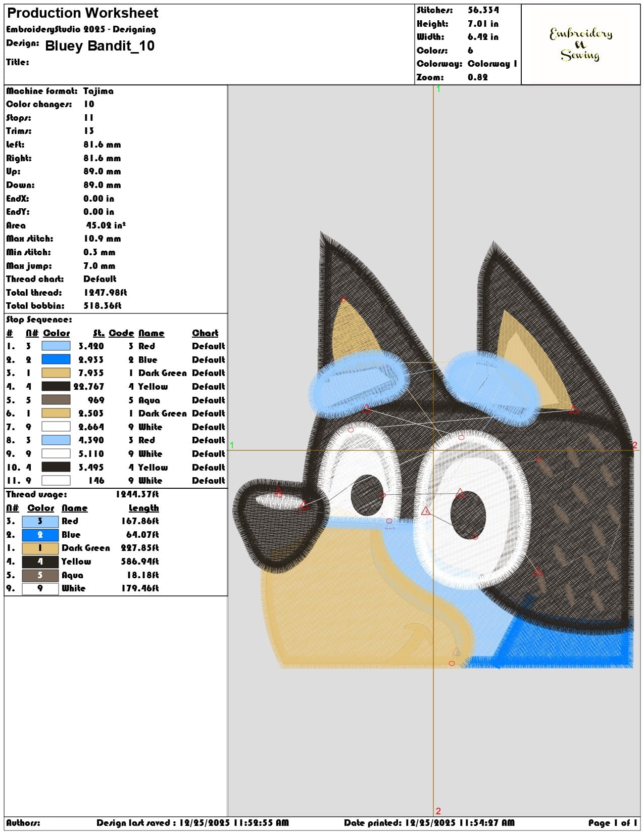Click the thread length 227.85ft
Screen dimensions: 644x834
(140, 548)
